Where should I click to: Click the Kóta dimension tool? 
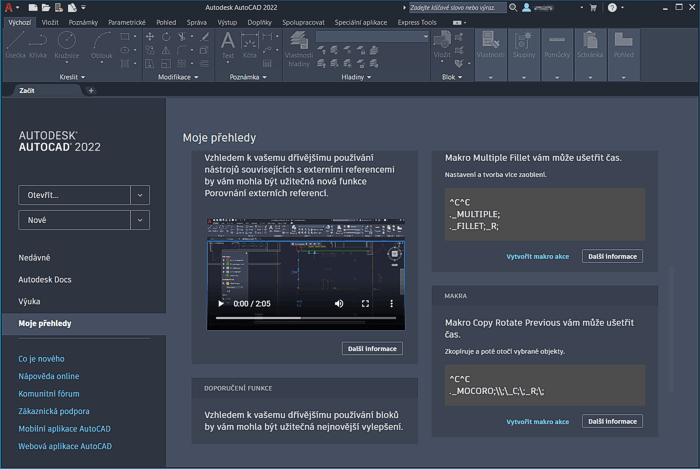tap(250, 45)
